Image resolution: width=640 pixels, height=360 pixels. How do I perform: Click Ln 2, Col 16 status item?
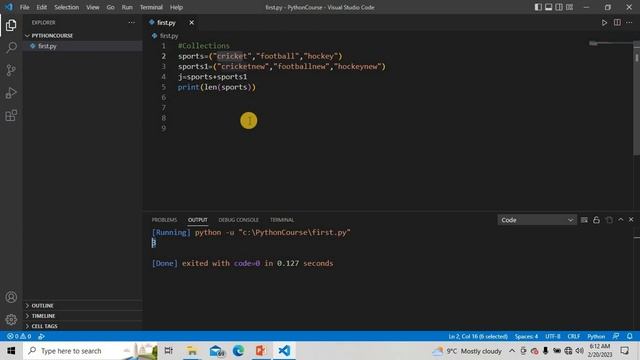point(478,336)
